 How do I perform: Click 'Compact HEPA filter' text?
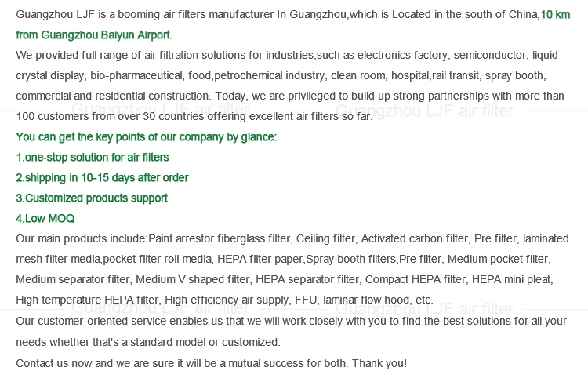(x=416, y=279)
